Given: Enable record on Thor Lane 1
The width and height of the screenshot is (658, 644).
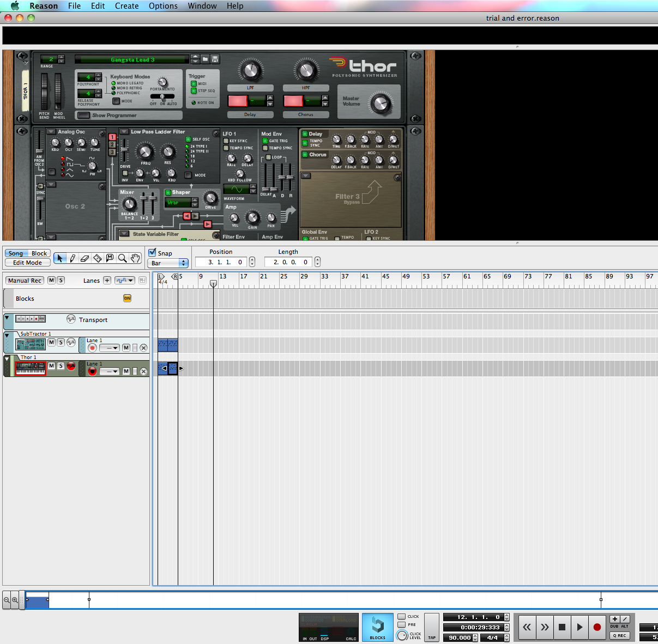Looking at the screenshot, I should click(x=92, y=371).
